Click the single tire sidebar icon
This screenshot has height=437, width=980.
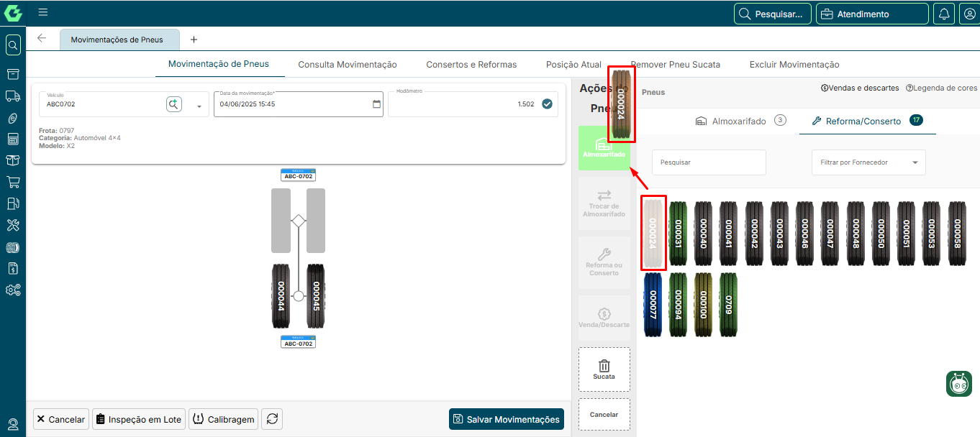pyautogui.click(x=13, y=118)
